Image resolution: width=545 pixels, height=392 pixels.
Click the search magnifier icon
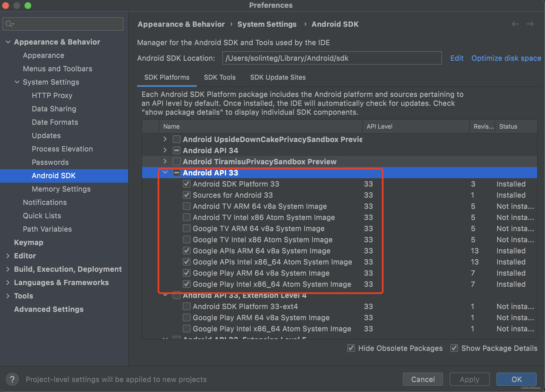(9, 24)
